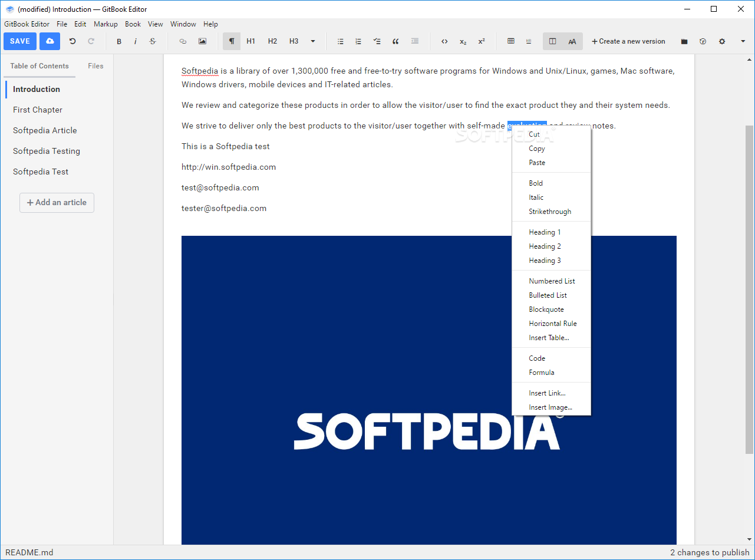Choose Strikethrough from context menu

point(551,212)
